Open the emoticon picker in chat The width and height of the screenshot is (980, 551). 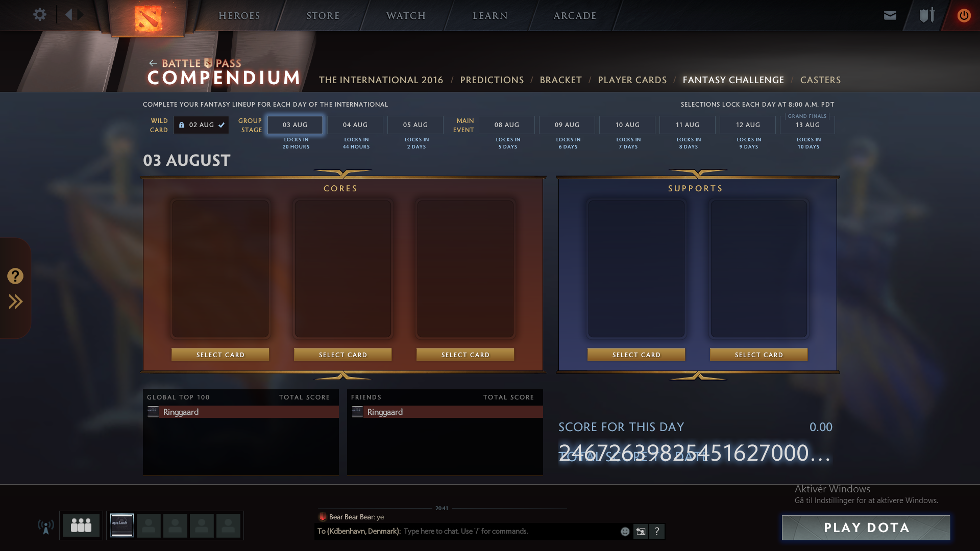(625, 532)
